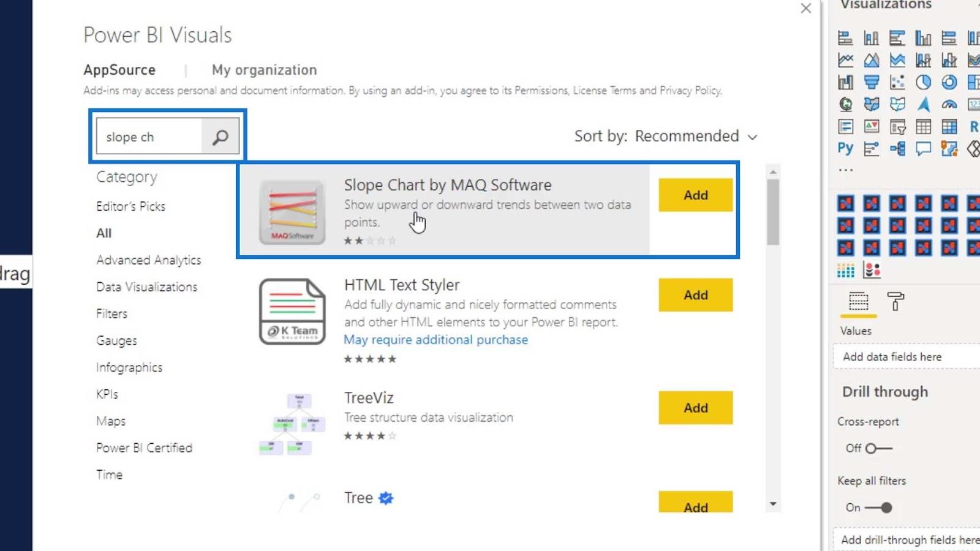Screen dimensions: 980x551
Task: Select Power BI Certified category
Action: (x=144, y=448)
